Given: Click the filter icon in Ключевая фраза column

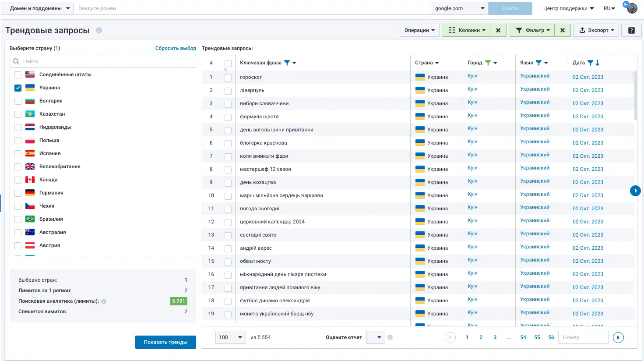Looking at the screenshot, I should [287, 63].
